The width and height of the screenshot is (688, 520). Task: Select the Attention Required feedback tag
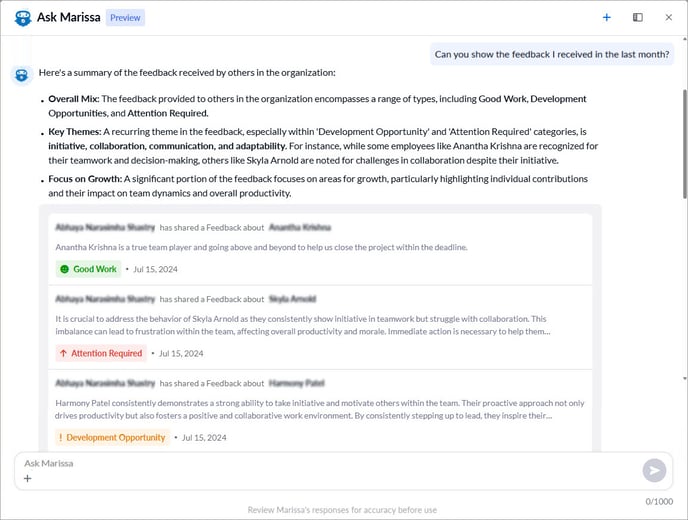(101, 353)
